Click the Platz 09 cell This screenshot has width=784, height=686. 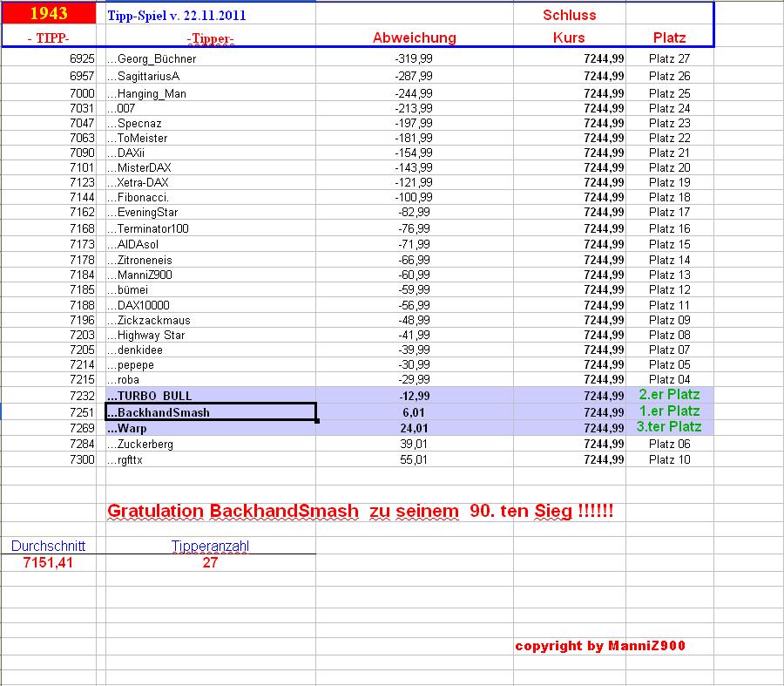[670, 320]
